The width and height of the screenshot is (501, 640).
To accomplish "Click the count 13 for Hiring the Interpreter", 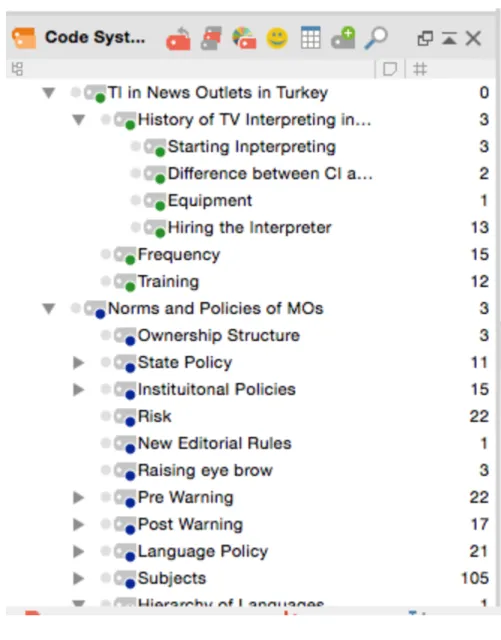I will coord(479,227).
